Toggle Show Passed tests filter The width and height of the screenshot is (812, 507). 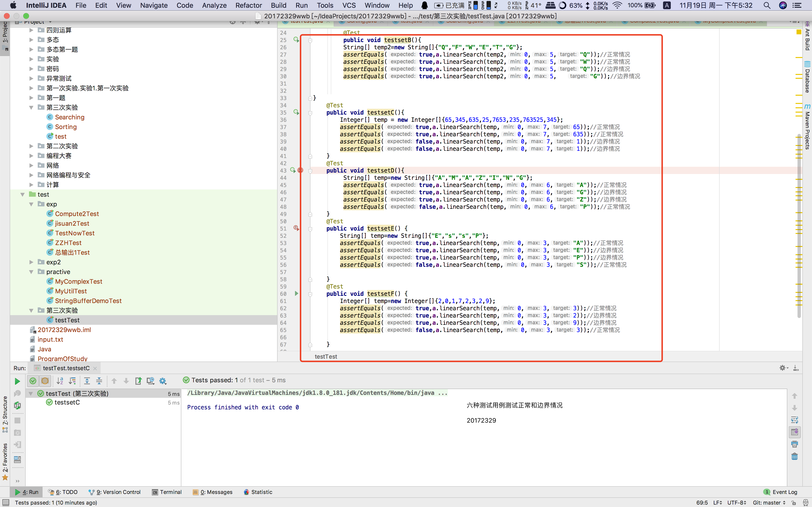point(33,381)
